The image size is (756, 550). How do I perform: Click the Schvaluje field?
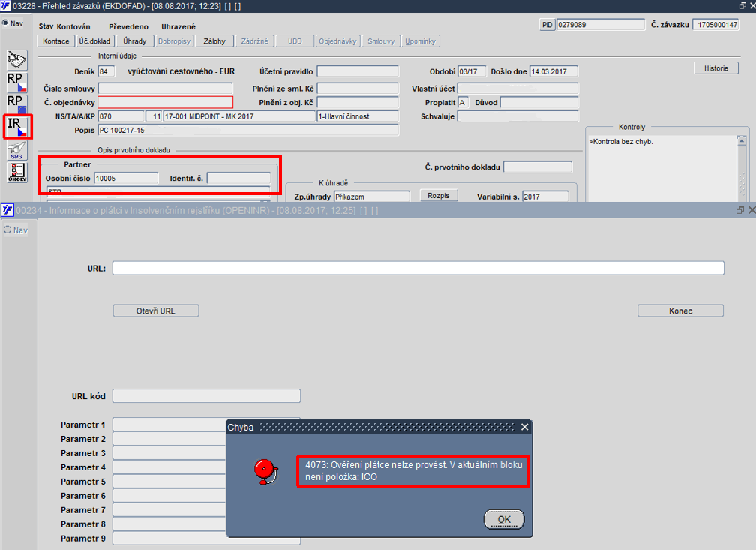click(517, 116)
